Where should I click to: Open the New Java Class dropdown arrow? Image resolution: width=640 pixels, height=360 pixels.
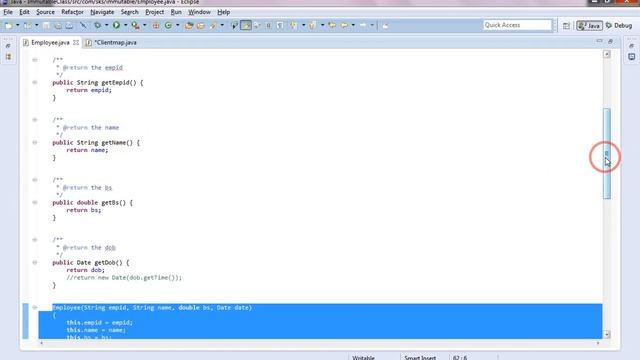tap(178, 25)
